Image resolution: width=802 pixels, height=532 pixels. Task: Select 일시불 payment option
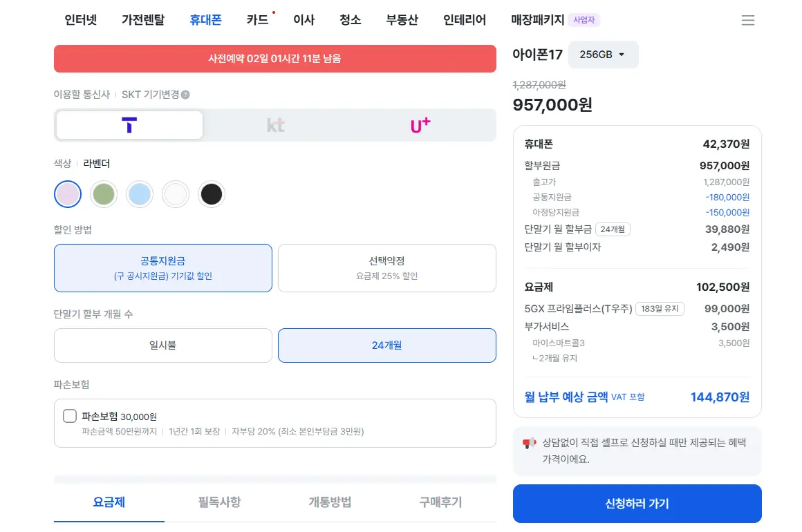coord(162,345)
